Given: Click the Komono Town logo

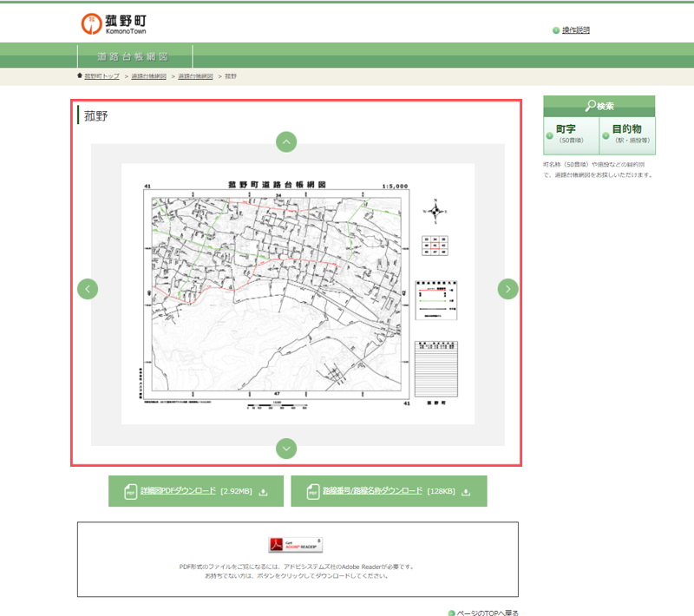Looking at the screenshot, I should tap(114, 24).
